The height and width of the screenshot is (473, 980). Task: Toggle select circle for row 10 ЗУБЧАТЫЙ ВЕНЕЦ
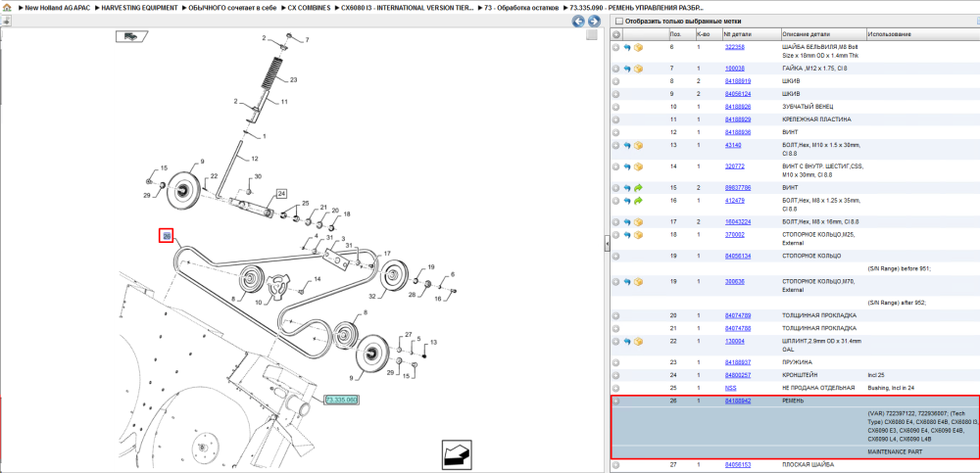615,107
